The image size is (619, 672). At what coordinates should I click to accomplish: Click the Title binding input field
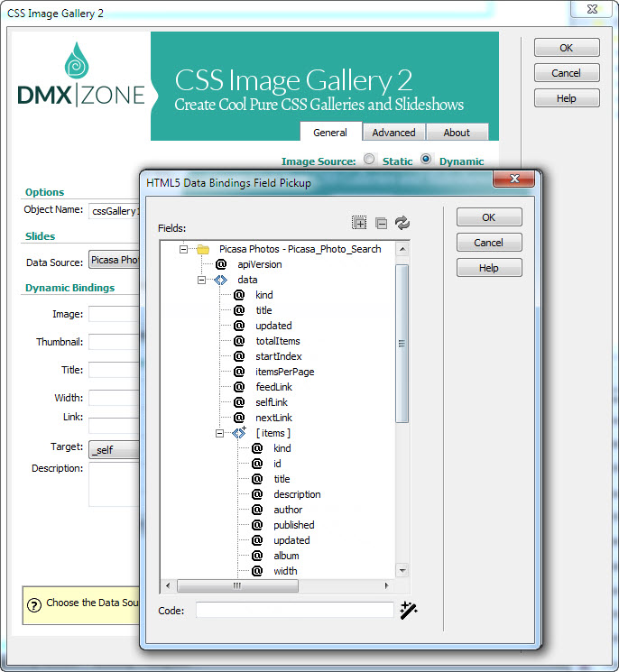click(x=115, y=370)
